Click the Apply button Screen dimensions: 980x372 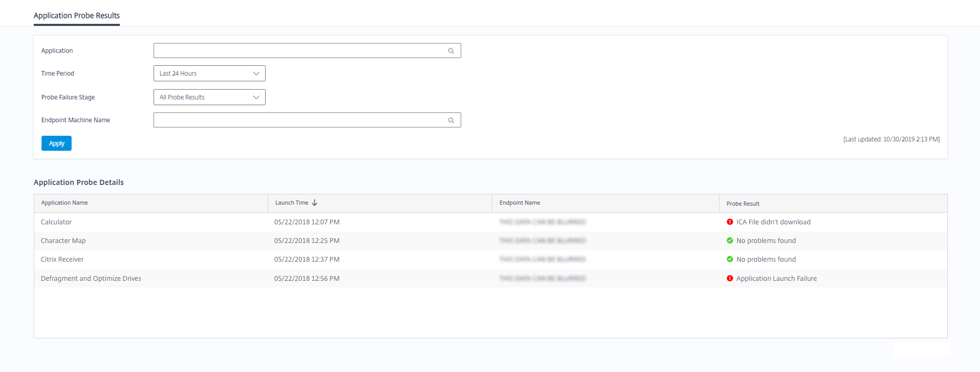57,144
